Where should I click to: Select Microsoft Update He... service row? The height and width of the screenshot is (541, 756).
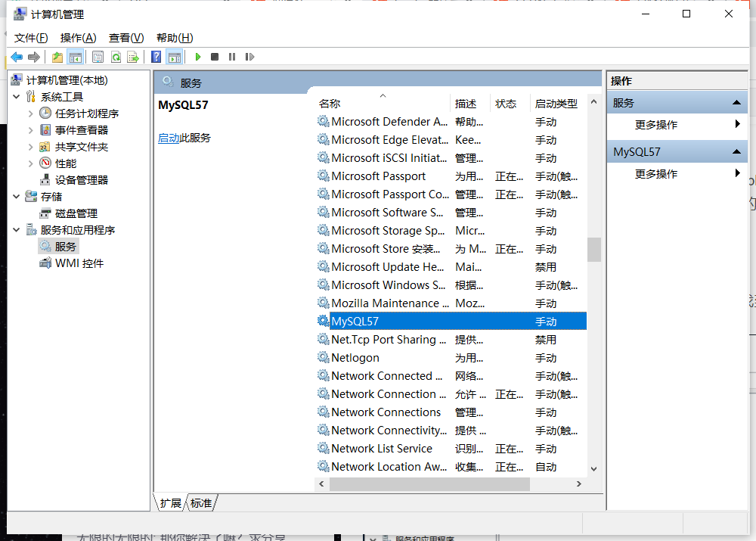click(x=451, y=267)
